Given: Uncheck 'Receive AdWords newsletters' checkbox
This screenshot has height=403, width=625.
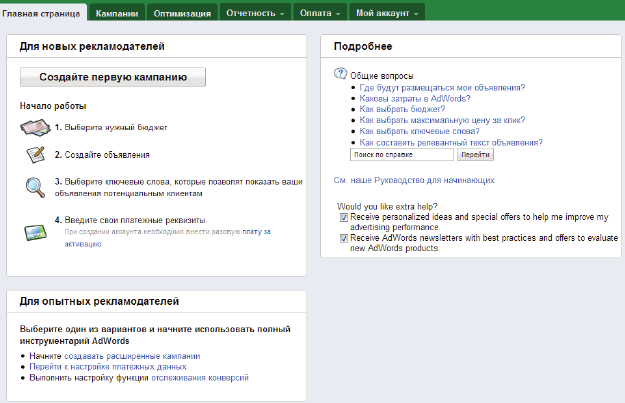Looking at the screenshot, I should coord(344,238).
